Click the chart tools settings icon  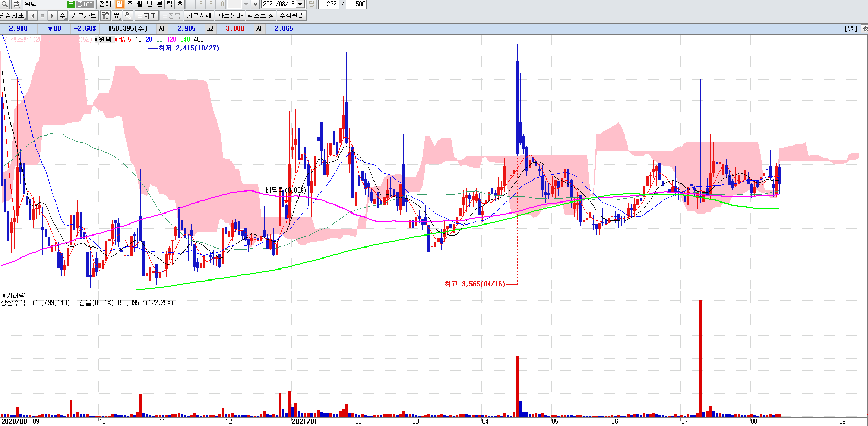click(105, 16)
